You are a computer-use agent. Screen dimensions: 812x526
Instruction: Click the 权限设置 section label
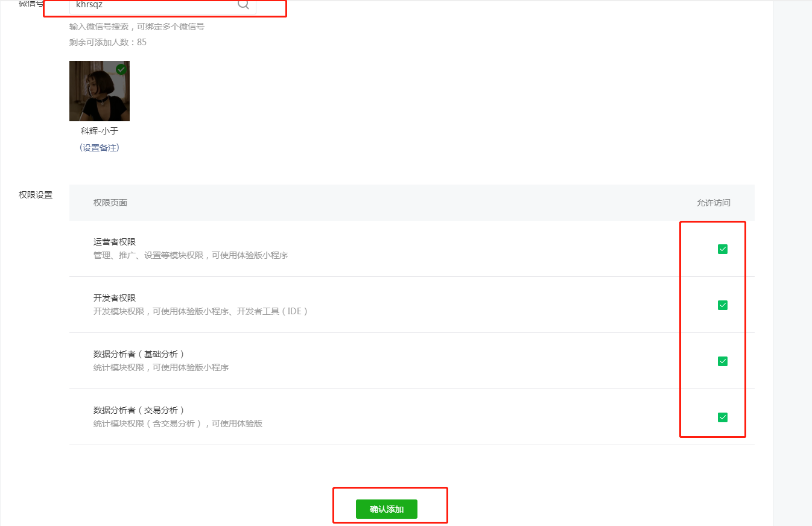pos(36,195)
